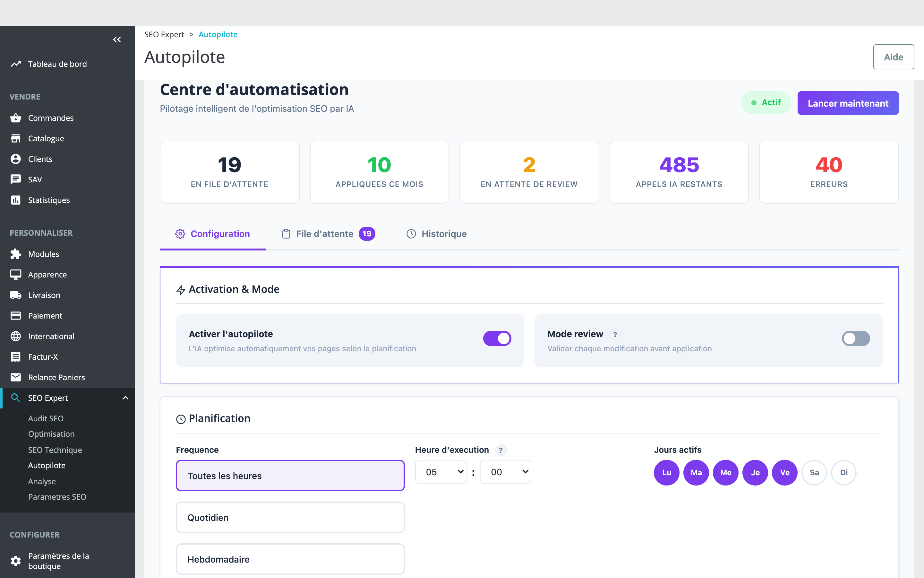924x578 pixels.
Task: Click the Lancer maintenant button
Action: tap(848, 103)
